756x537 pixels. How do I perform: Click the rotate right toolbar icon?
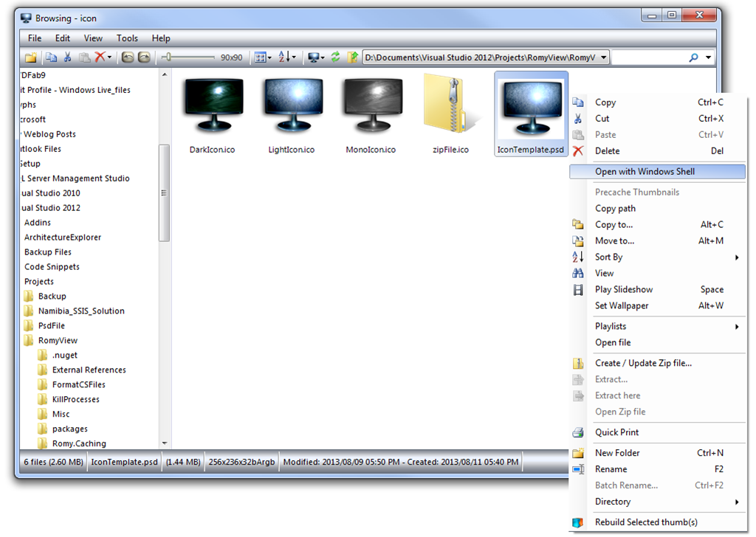pyautogui.click(x=144, y=58)
